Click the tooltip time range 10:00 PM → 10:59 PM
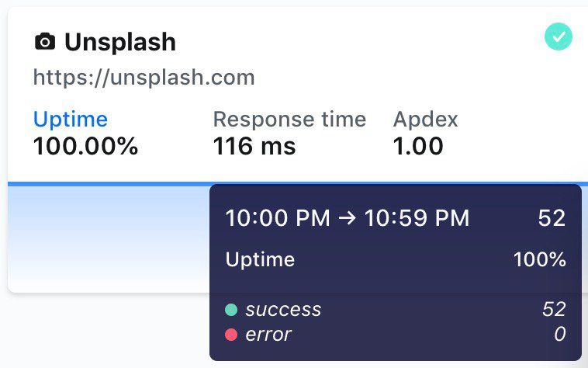The height and width of the screenshot is (368, 588). (347, 218)
